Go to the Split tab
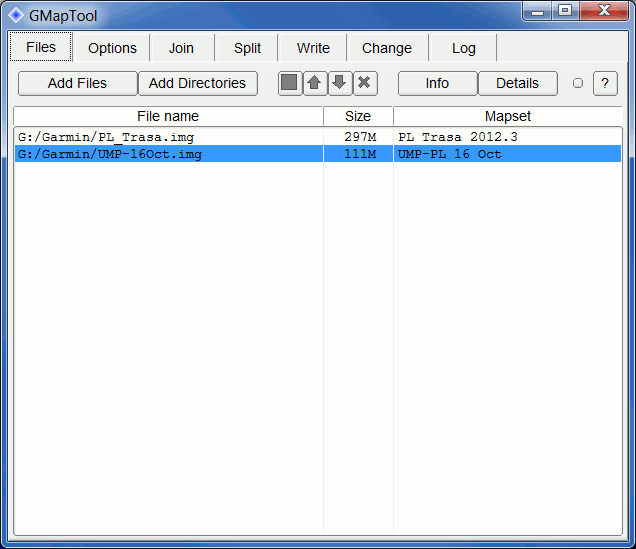636x549 pixels. click(x=247, y=48)
